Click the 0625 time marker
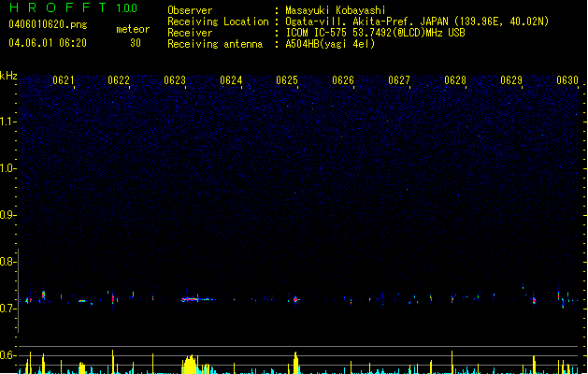 pos(287,80)
